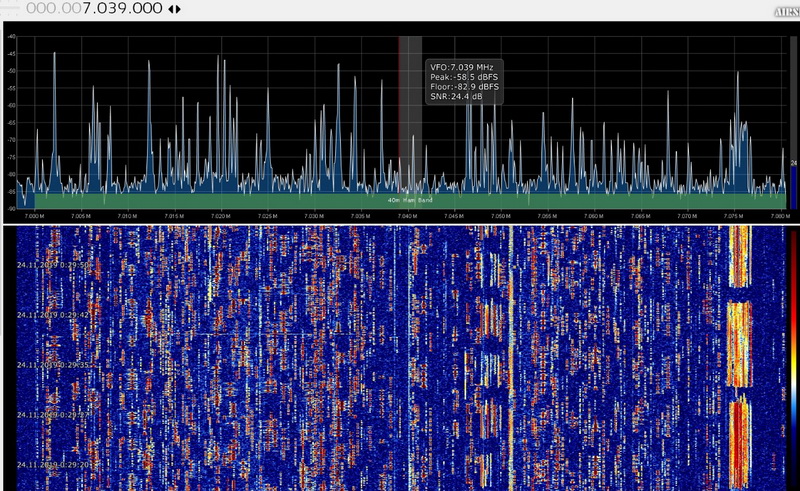The height and width of the screenshot is (491, 800).
Task: Click the '40m Ham Band' band plan label
Action: (x=410, y=200)
